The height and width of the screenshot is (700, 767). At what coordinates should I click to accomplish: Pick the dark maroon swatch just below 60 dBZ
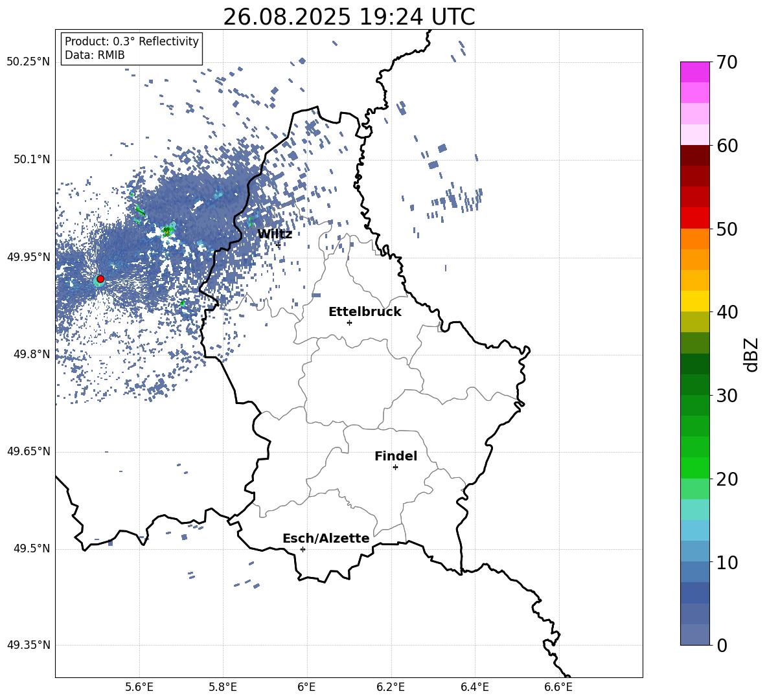pyautogui.click(x=694, y=155)
